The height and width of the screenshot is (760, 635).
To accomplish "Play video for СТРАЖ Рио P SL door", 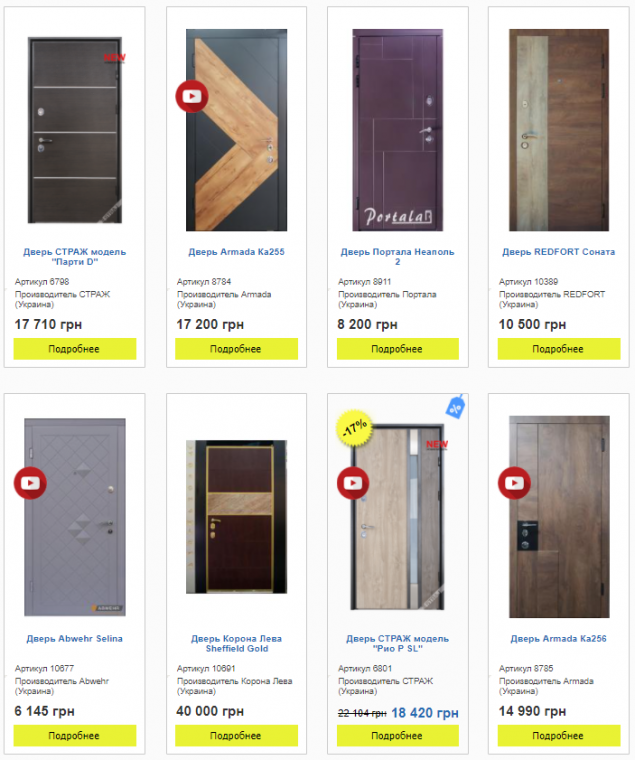I will pyautogui.click(x=353, y=483).
